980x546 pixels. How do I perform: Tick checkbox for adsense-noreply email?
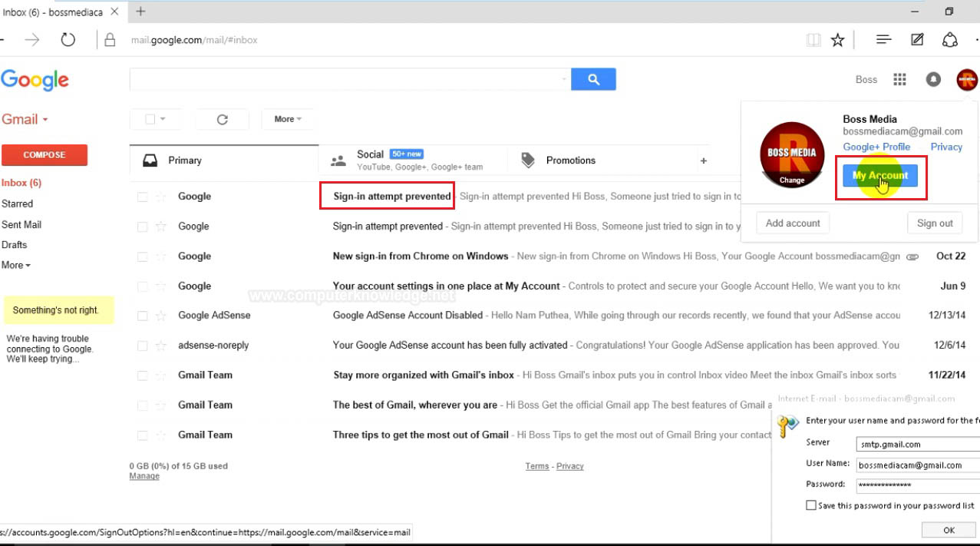[142, 346]
